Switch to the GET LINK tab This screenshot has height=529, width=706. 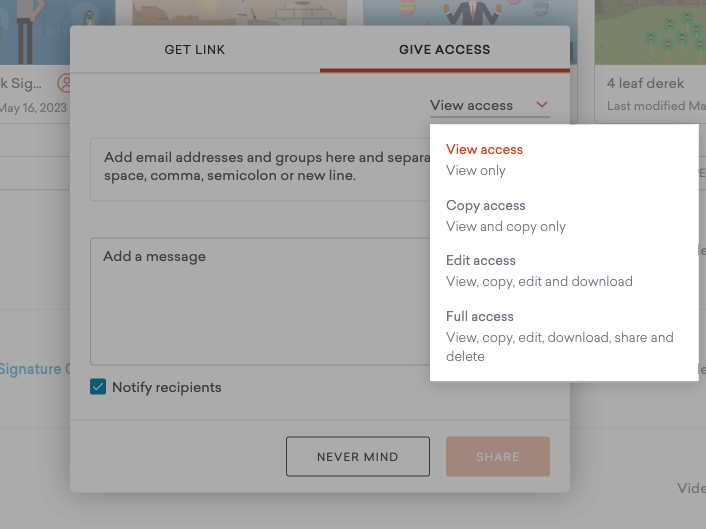pos(195,49)
